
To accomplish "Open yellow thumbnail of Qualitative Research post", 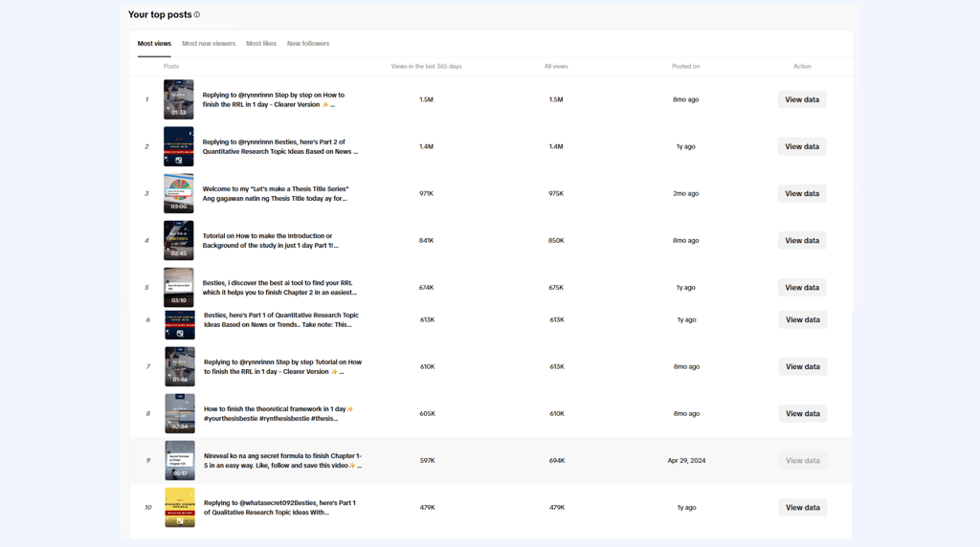I will point(180,507).
